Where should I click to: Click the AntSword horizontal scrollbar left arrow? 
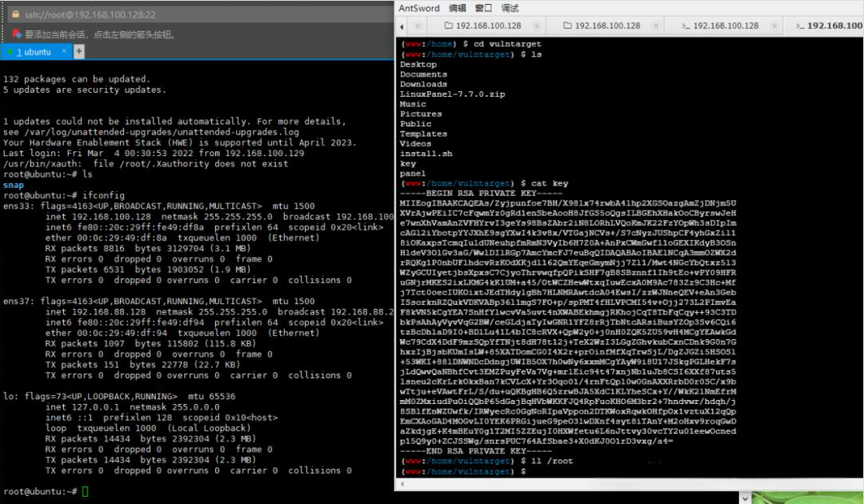402,484
